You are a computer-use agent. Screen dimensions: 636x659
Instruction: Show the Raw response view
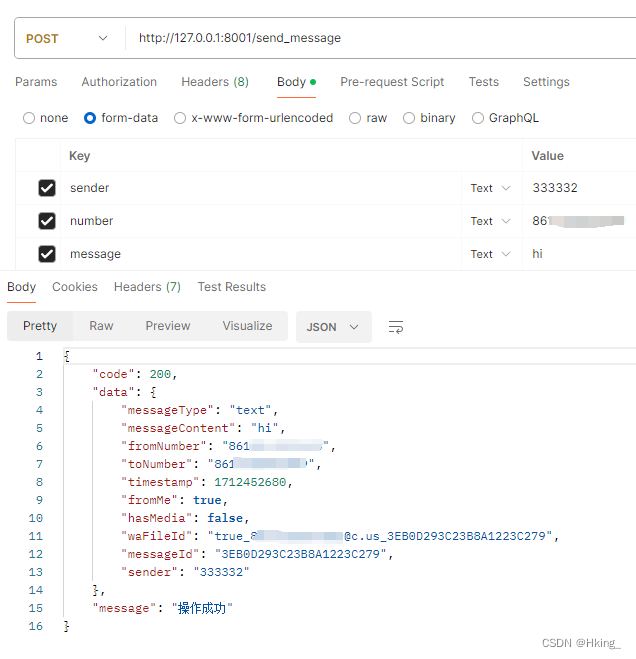click(x=101, y=326)
